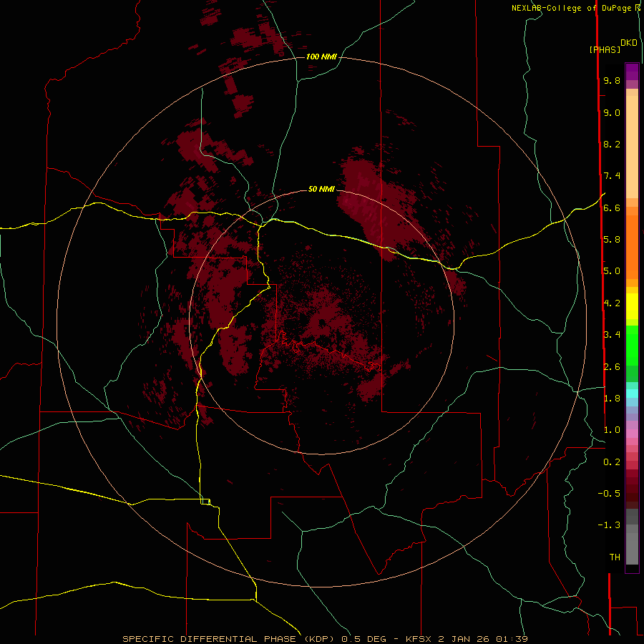The width and height of the screenshot is (644, 644).
Task: Click the TH label on the scale
Action: (x=615, y=557)
